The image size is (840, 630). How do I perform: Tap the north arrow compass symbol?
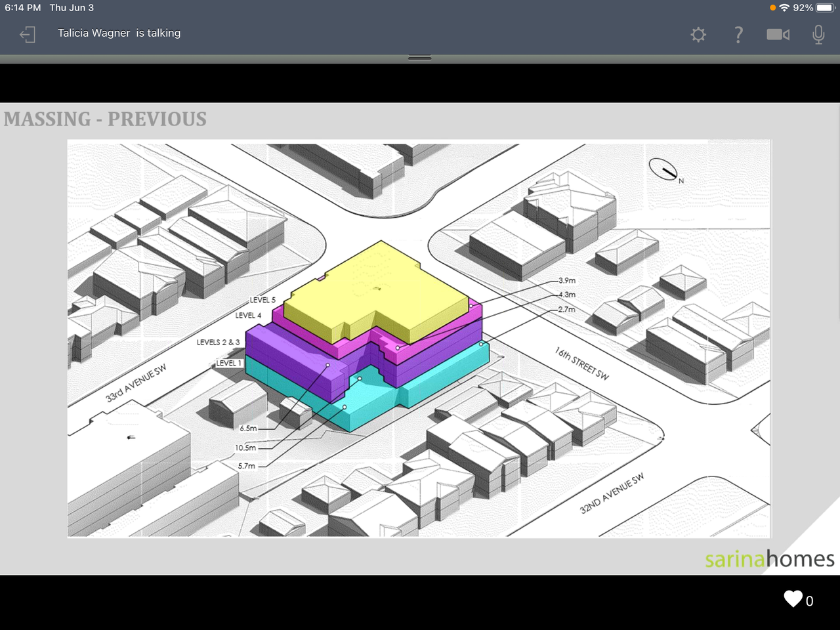(663, 169)
